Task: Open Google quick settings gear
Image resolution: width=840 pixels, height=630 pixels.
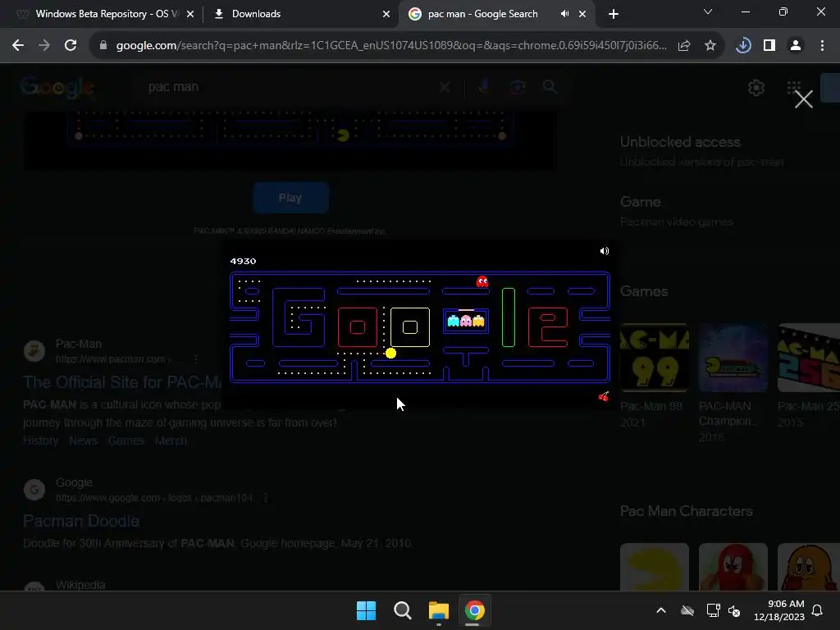Action: click(756, 88)
